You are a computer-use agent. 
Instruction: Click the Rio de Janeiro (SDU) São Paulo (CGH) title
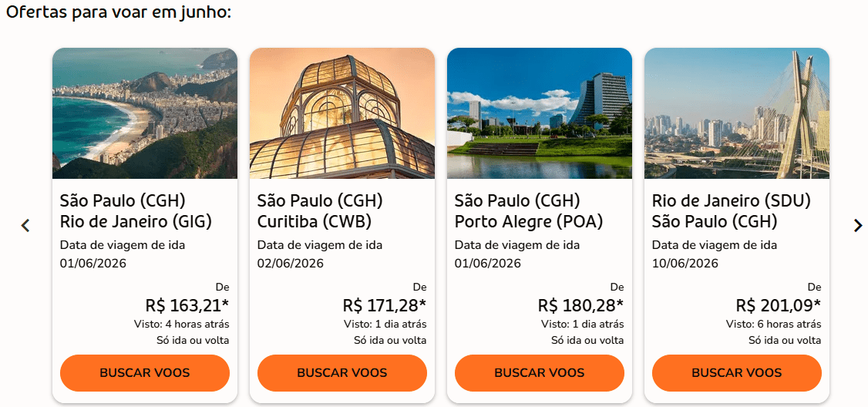pos(731,211)
